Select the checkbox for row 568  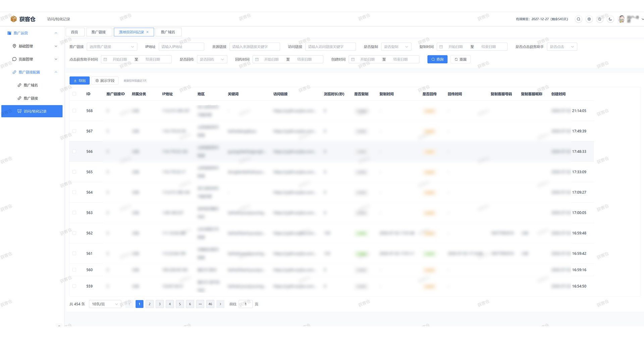click(x=74, y=111)
